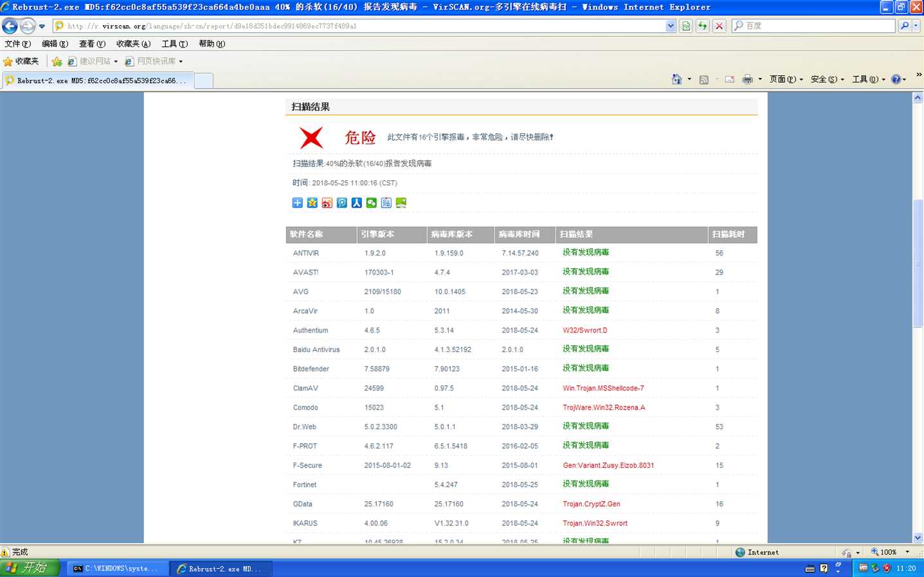Click the 收藏夹 favorites star button

(21, 61)
